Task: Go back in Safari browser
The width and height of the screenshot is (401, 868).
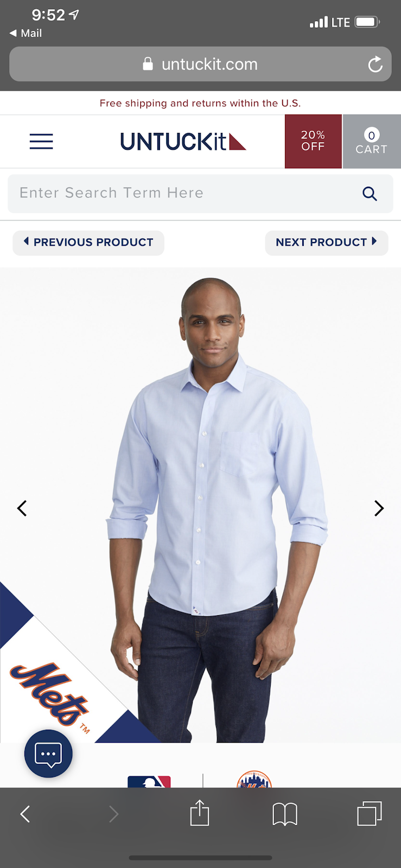Action: pos(25,814)
